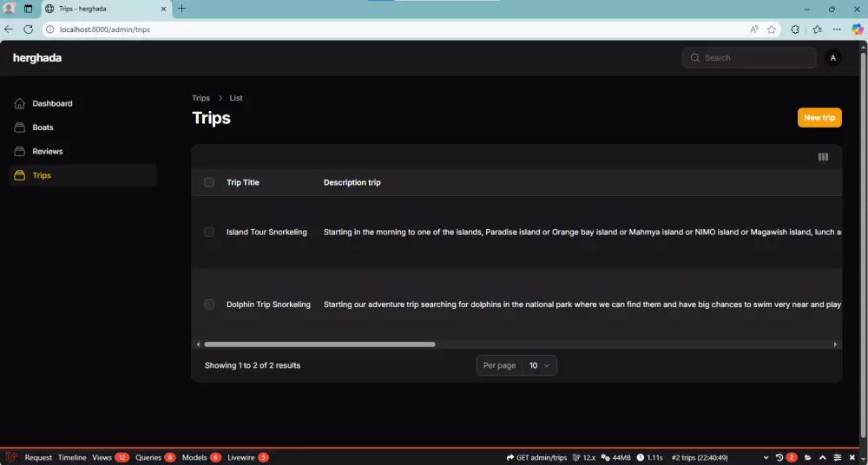Expand the debugbar request selector chevron
This screenshot has height=465, width=868.
[766, 458]
